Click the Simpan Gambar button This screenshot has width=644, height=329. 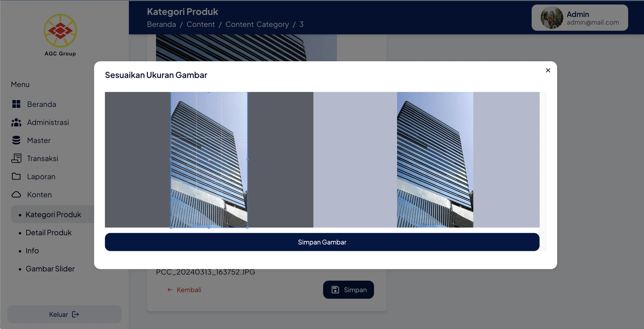[x=322, y=242]
